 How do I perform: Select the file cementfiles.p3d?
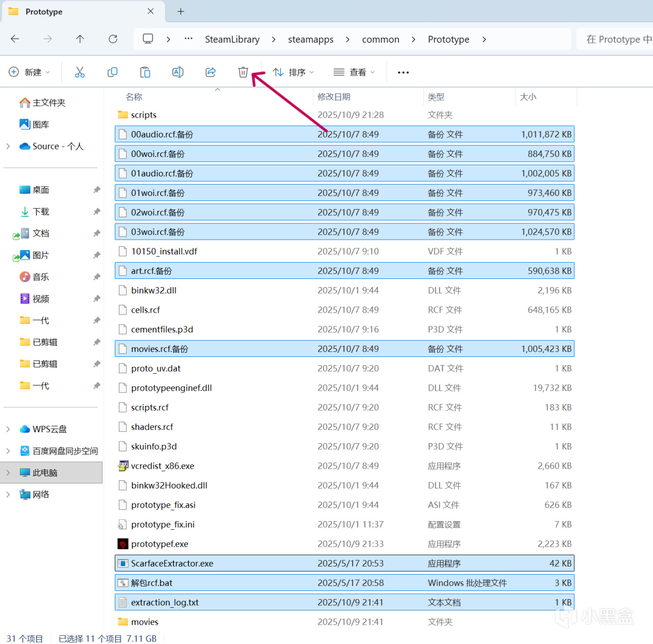pyautogui.click(x=344, y=329)
